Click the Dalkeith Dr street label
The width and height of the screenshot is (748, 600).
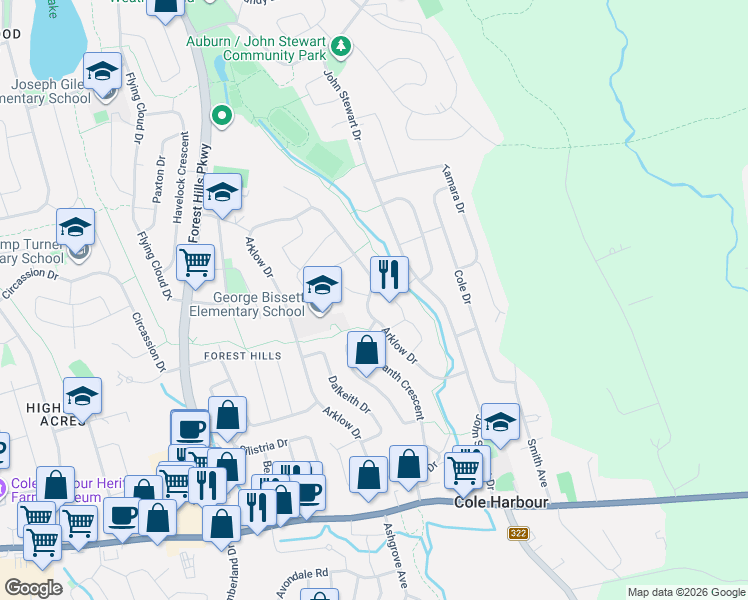pyautogui.click(x=349, y=394)
